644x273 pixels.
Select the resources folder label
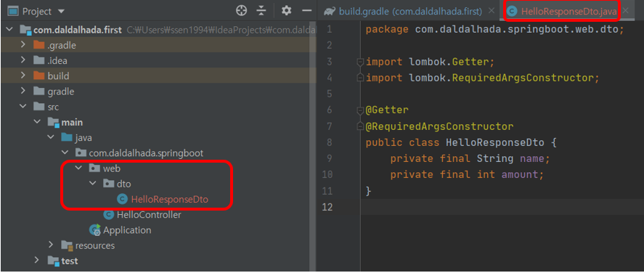(95, 245)
